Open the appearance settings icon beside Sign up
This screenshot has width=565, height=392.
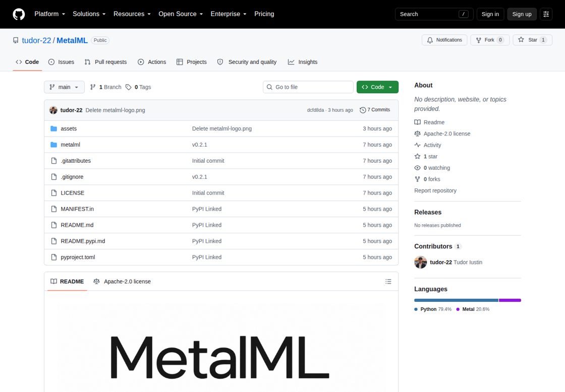pos(546,14)
